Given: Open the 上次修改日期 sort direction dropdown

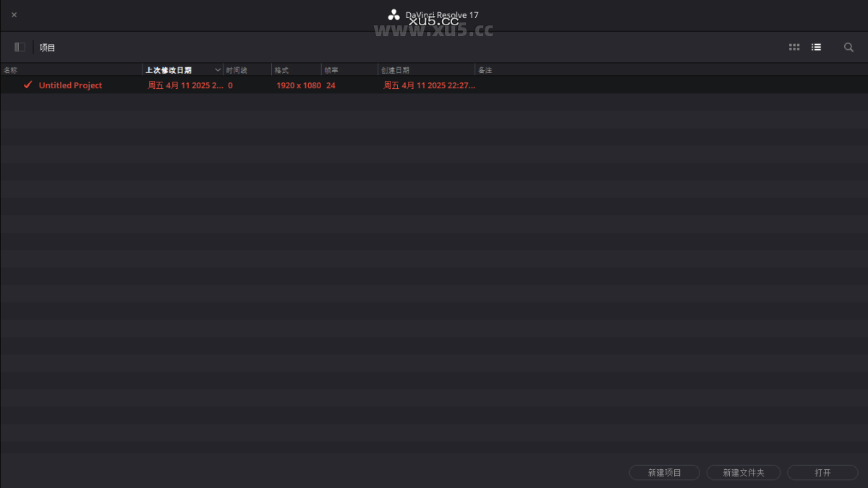Looking at the screenshot, I should pyautogui.click(x=218, y=69).
